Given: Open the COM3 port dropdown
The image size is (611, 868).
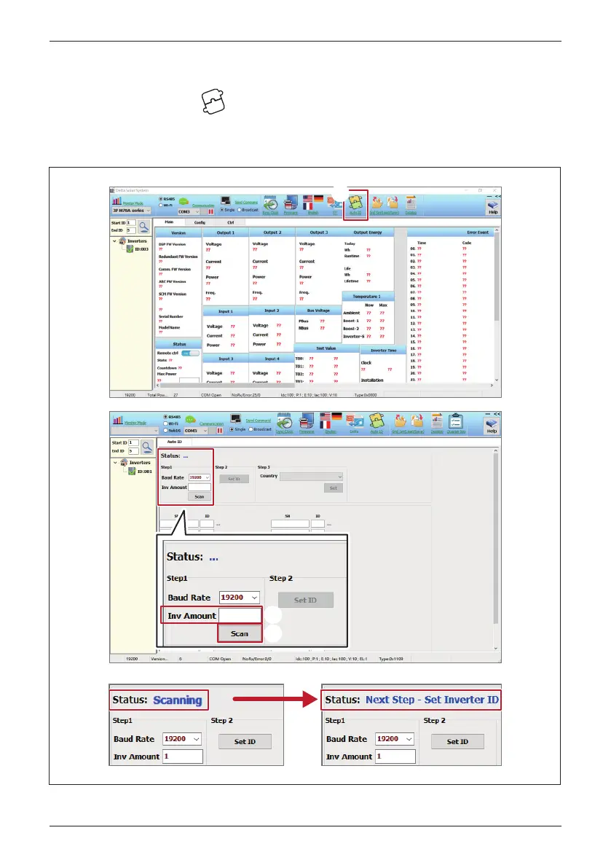Looking at the screenshot, I should [189, 211].
